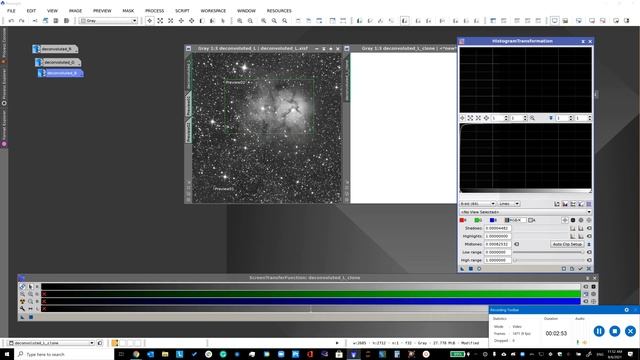Click the zoom in magnifier in toolbar
640x360 pixels.
point(240,20)
